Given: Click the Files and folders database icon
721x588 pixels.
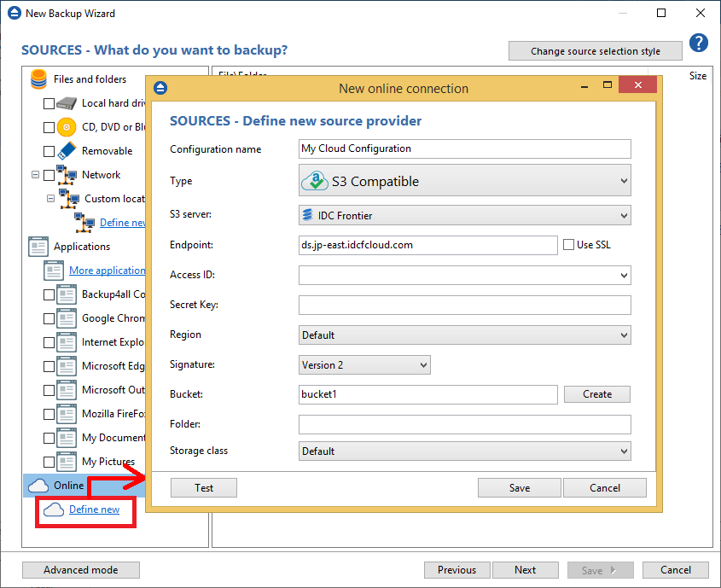Looking at the screenshot, I should 38,79.
